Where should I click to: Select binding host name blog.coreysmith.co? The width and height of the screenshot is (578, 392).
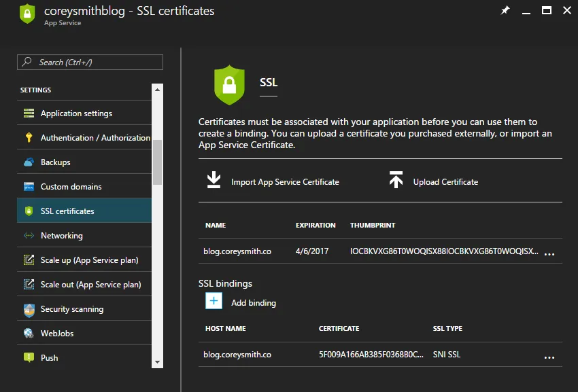point(237,355)
